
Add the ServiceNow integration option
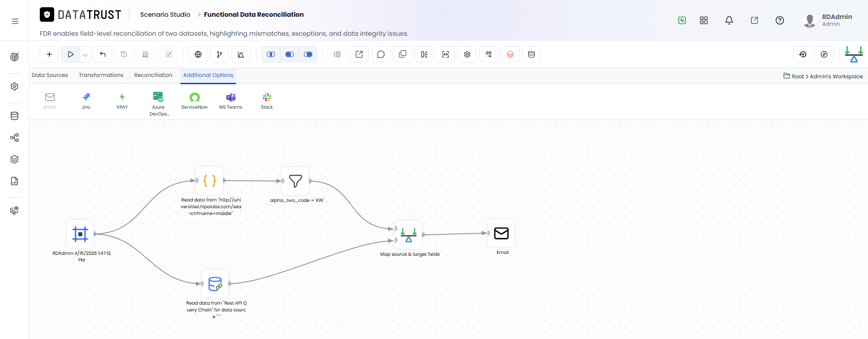[x=194, y=101]
